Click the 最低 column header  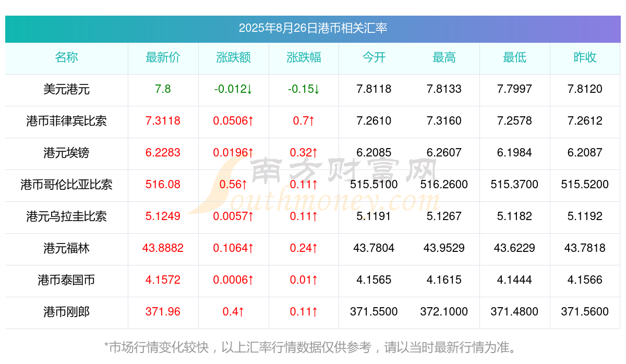(515, 57)
